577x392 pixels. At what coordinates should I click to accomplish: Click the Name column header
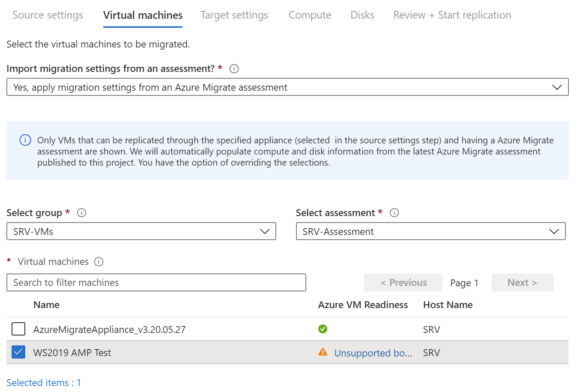[x=47, y=305]
